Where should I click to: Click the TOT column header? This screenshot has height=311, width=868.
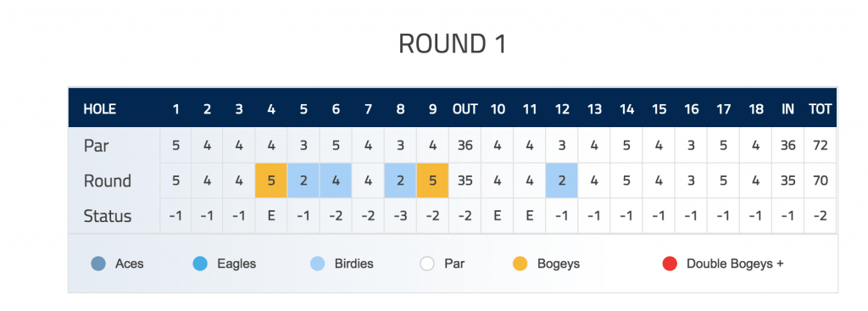pos(820,109)
